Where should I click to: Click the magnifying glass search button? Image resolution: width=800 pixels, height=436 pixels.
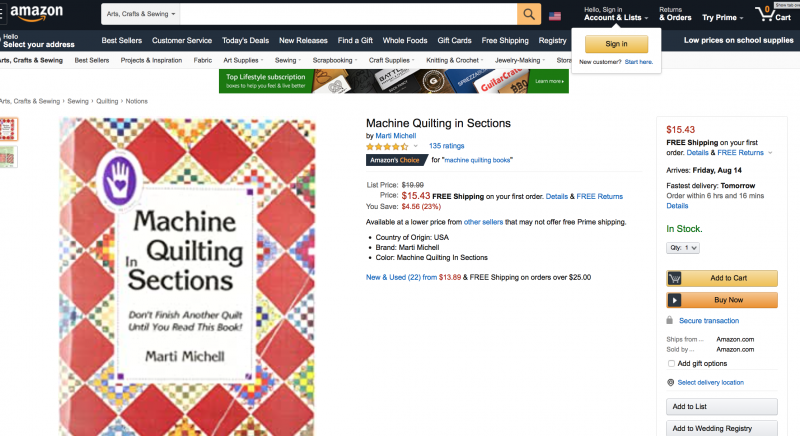[529, 15]
